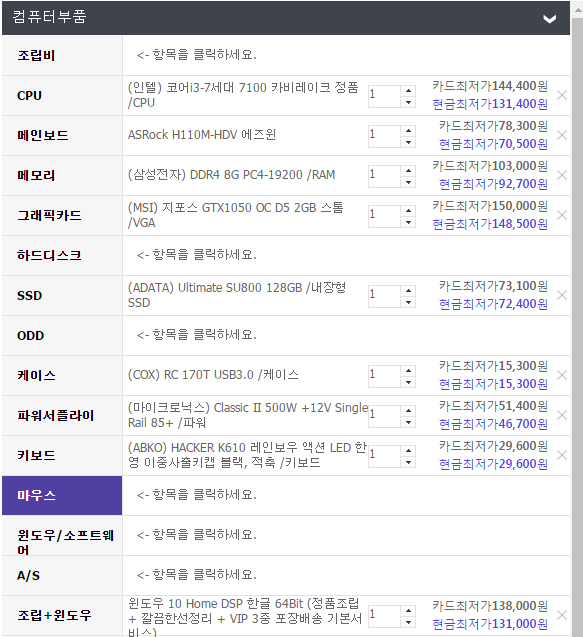Remove the Samsung DDR4 8G memory row
This screenshot has height=637, width=583.
click(562, 175)
